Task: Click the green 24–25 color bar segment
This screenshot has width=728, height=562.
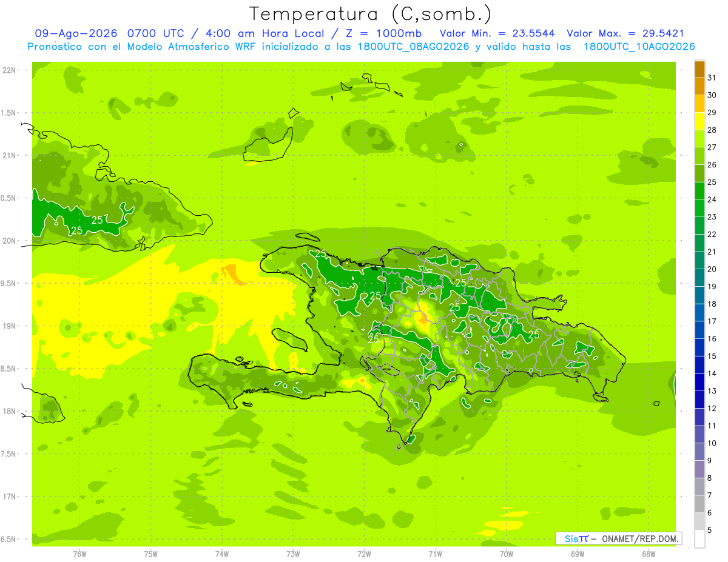Action: 699,190
